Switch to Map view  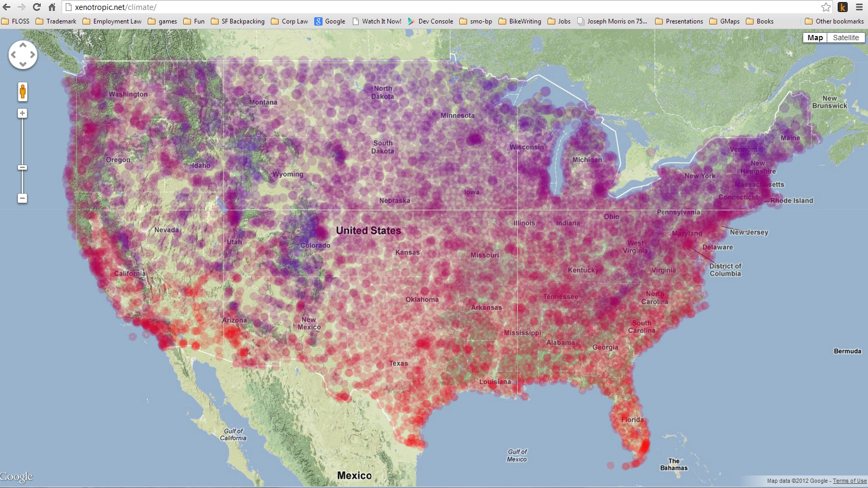tap(815, 38)
